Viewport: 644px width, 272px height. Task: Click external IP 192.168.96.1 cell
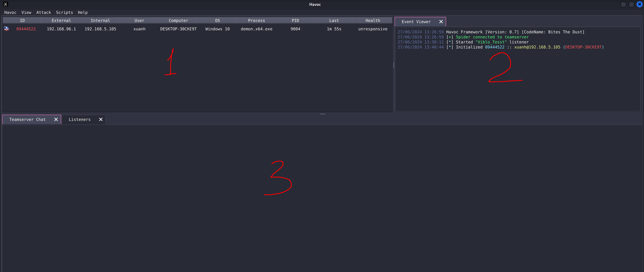point(61,29)
